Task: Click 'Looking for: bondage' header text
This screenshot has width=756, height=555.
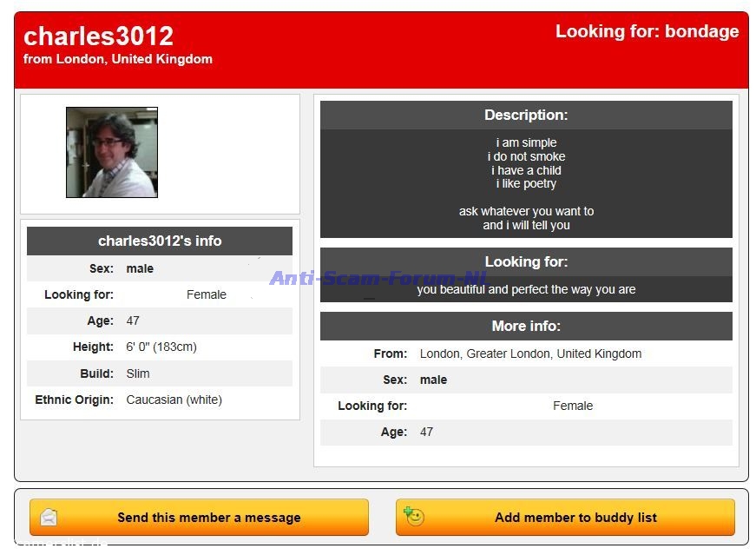Action: pos(647,32)
